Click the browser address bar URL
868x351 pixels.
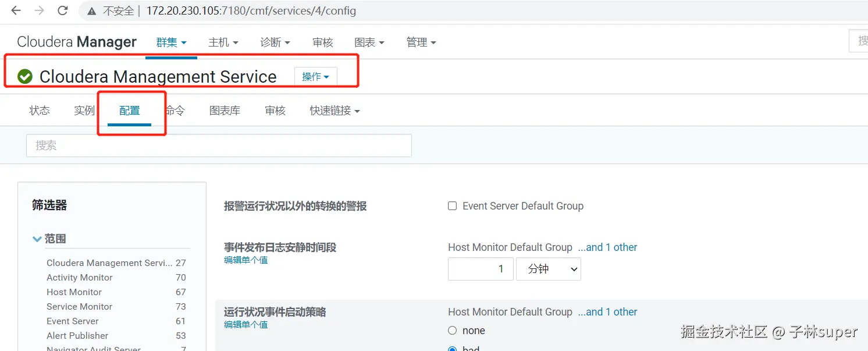pos(251,11)
